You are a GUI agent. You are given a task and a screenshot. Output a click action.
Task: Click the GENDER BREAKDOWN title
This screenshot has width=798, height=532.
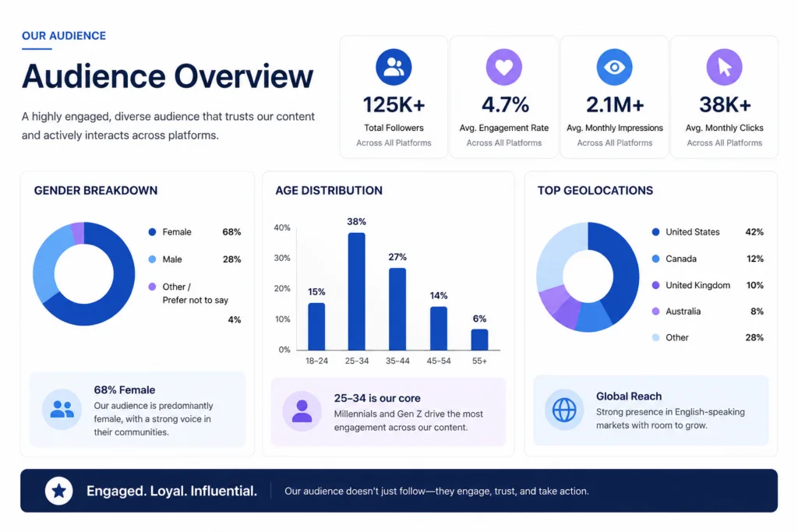click(96, 190)
